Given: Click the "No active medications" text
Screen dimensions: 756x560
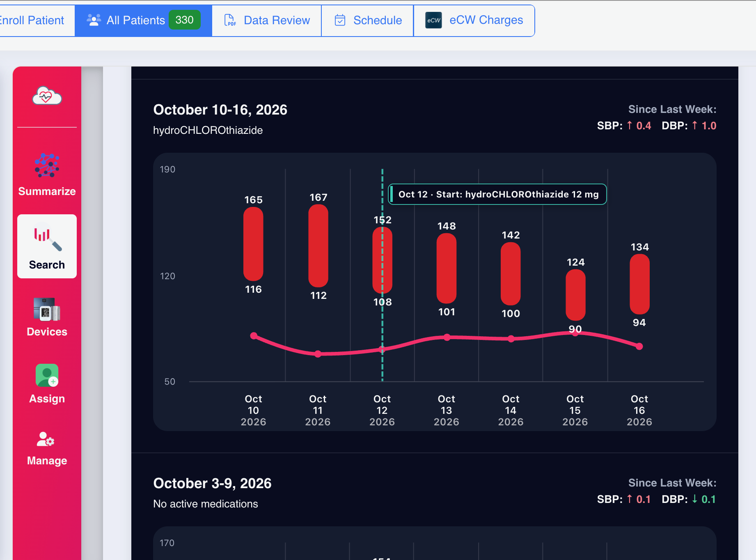Looking at the screenshot, I should [x=206, y=504].
